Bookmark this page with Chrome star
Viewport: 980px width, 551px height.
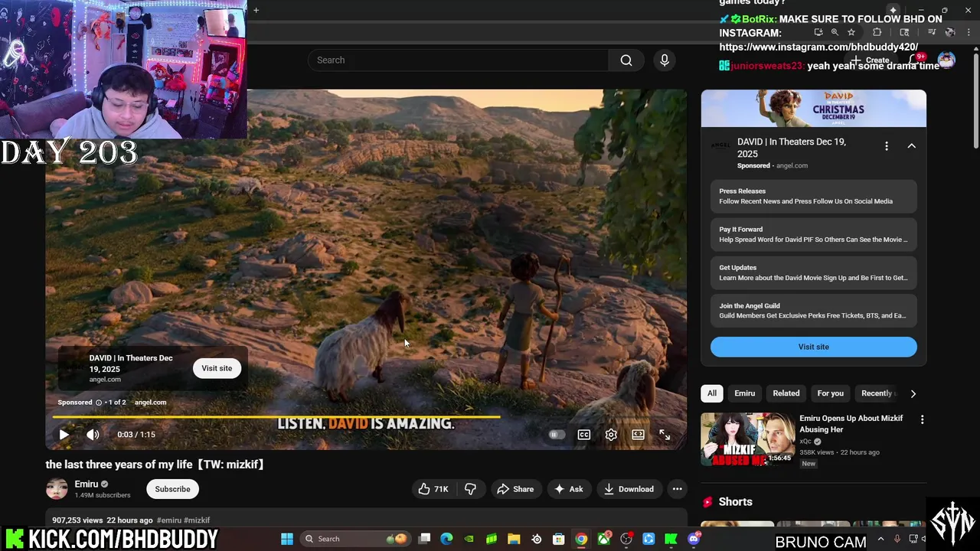tap(851, 32)
